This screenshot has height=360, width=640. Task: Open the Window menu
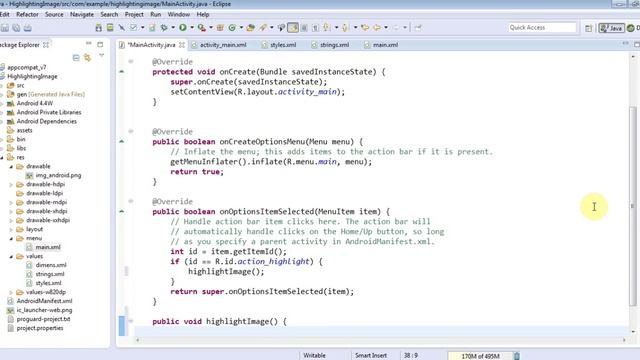[179, 14]
